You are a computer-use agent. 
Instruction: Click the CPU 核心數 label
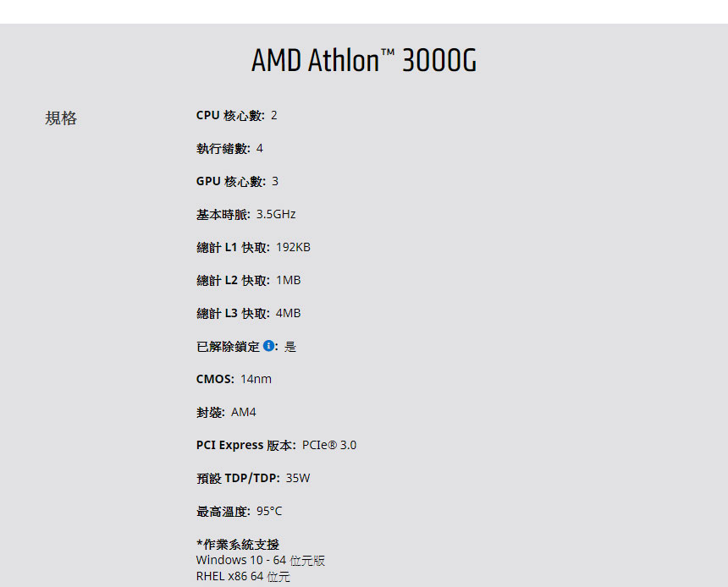230,115
